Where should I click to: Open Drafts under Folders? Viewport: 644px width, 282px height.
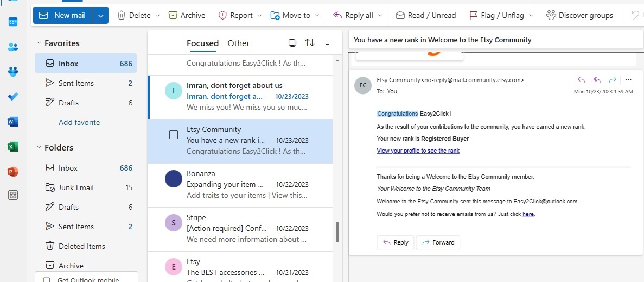pyautogui.click(x=86, y=207)
